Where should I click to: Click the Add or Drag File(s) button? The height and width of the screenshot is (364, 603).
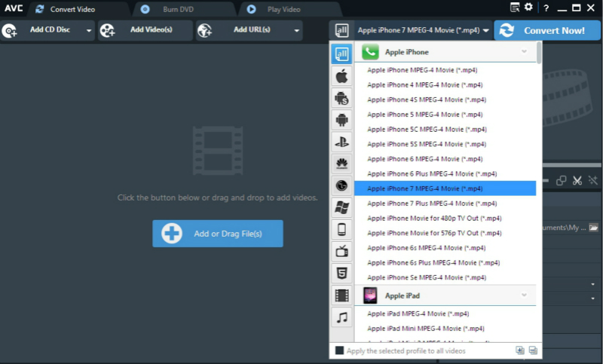click(x=218, y=234)
